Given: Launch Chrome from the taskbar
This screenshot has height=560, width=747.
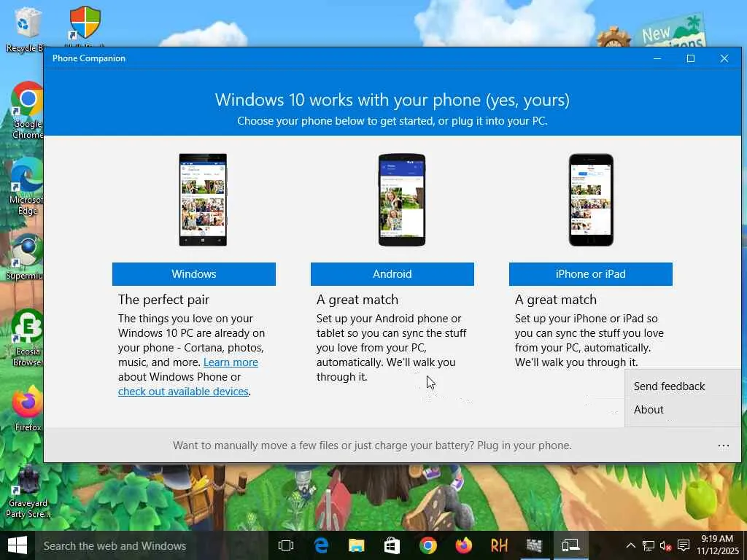Looking at the screenshot, I should [427, 545].
